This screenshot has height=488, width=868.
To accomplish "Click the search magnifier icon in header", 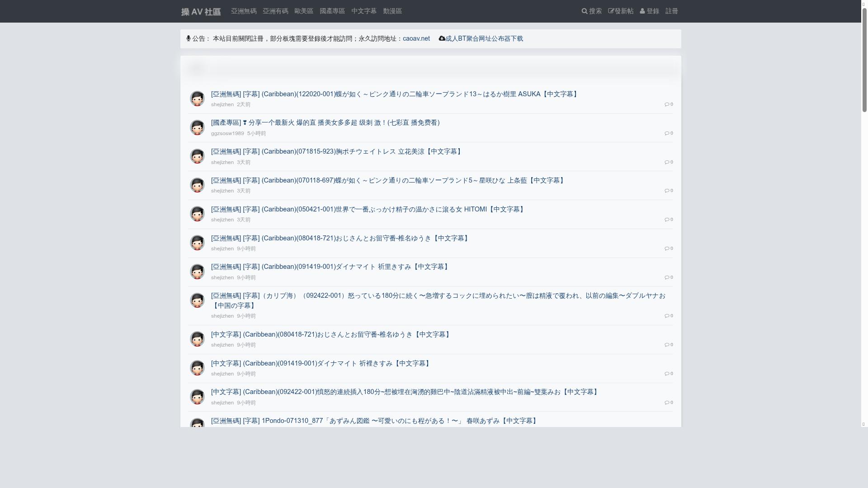I will pos(584,11).
